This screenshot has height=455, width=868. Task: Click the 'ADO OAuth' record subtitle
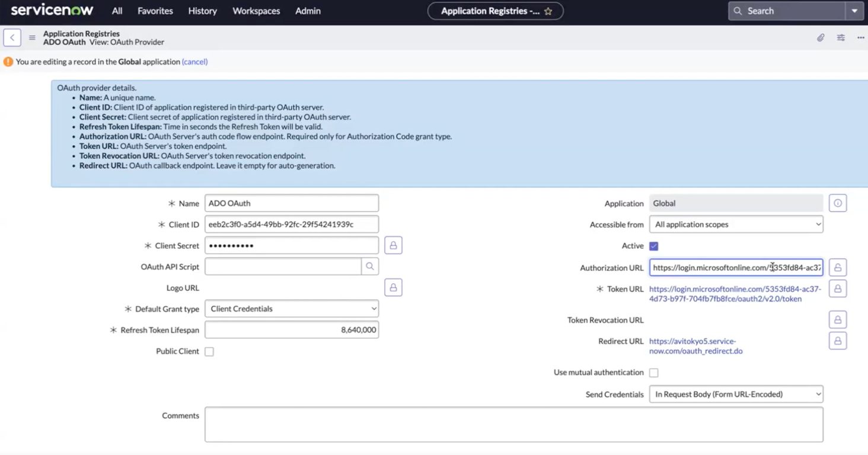pyautogui.click(x=65, y=42)
